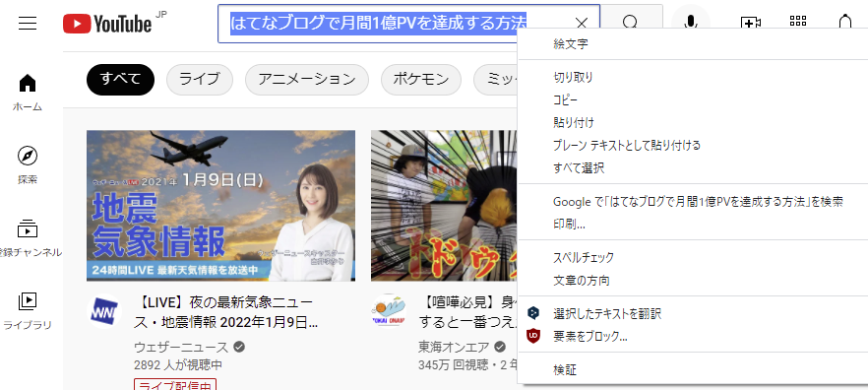Open the 【喧嘩必見】 video title
Image resolution: width=868 pixels, height=390 pixels.
pos(467,312)
